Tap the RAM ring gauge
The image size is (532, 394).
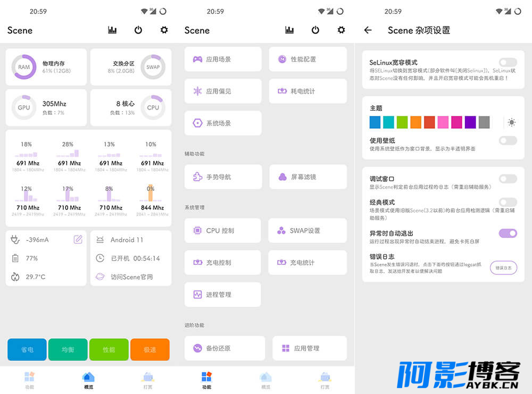[24, 67]
